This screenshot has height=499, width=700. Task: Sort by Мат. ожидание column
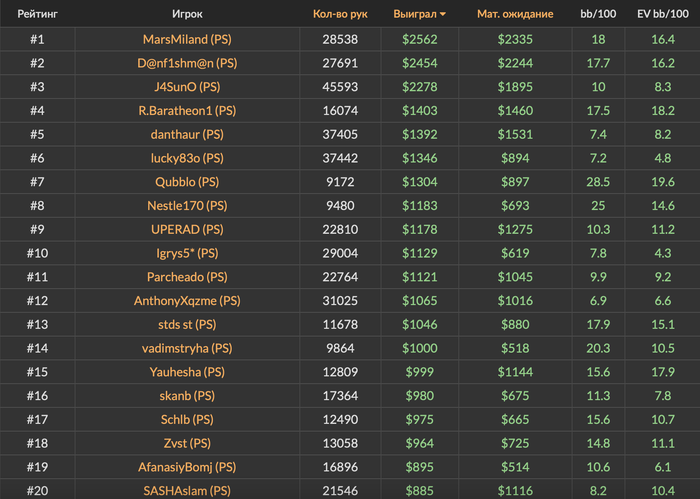coord(515,14)
